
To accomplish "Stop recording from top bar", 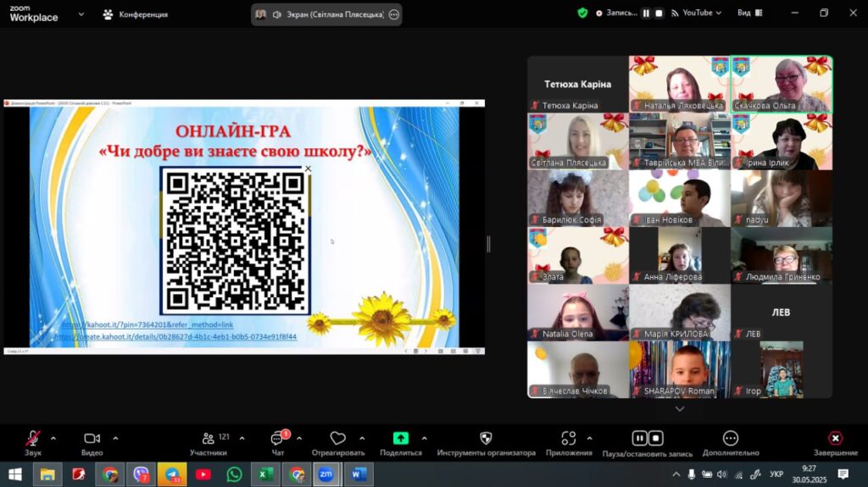I will point(659,14).
